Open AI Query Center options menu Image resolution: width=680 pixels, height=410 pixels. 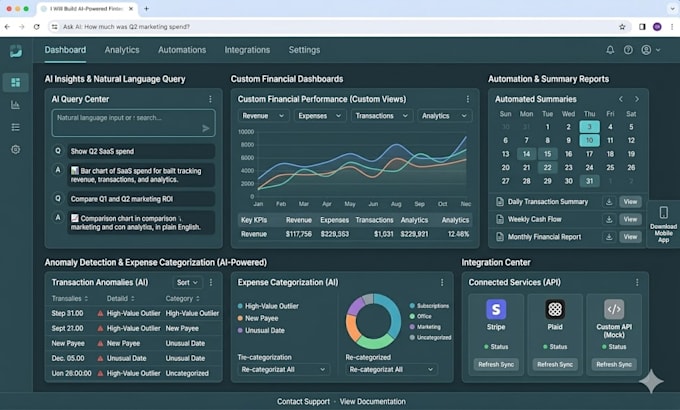210,99
